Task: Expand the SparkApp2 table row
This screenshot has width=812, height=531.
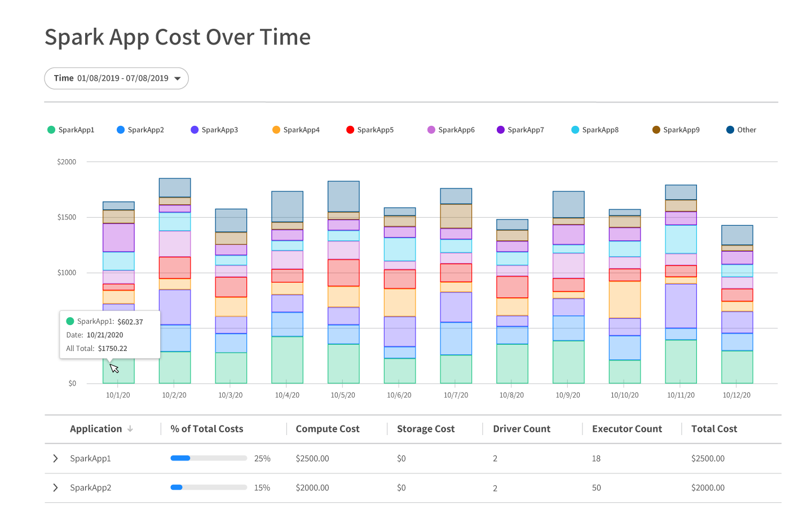Action: tap(55, 488)
